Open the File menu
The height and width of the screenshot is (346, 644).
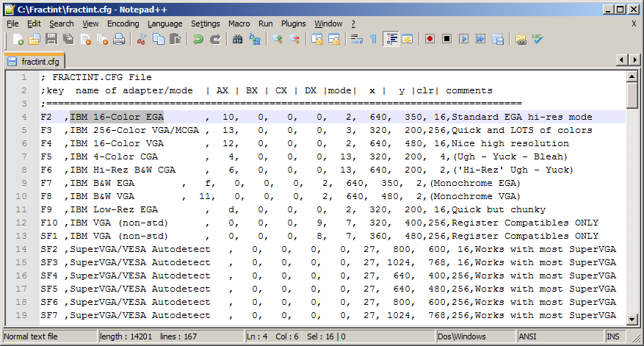click(x=12, y=24)
